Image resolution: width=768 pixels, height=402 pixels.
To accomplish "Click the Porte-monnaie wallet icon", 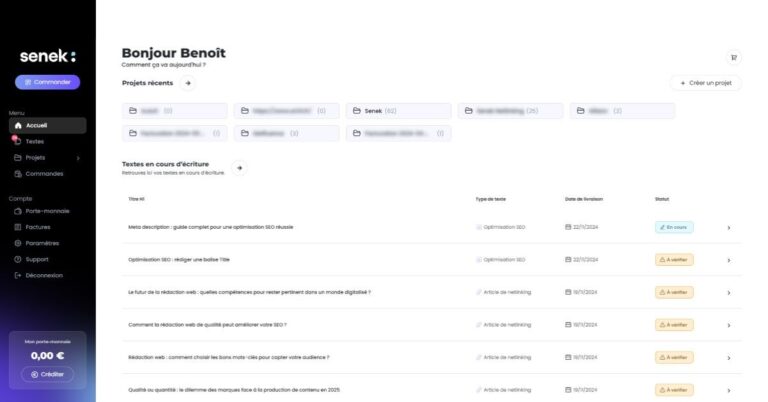I will [x=18, y=211].
